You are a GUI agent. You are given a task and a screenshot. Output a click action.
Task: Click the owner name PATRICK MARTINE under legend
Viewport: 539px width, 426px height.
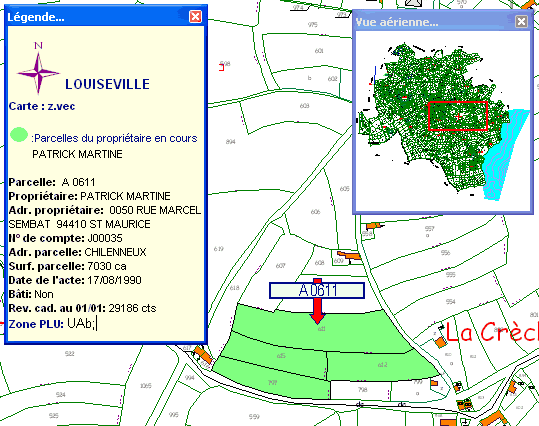click(x=77, y=154)
